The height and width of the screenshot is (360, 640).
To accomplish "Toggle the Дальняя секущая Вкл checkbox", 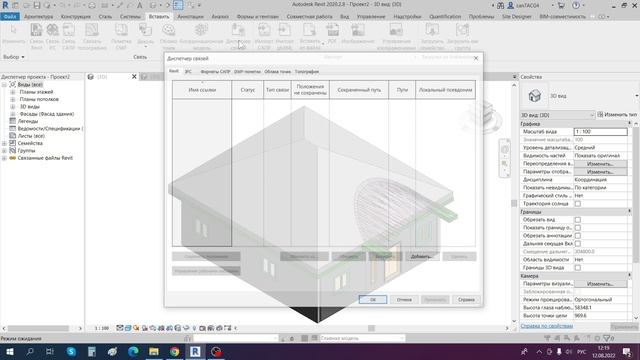I will coord(578,244).
